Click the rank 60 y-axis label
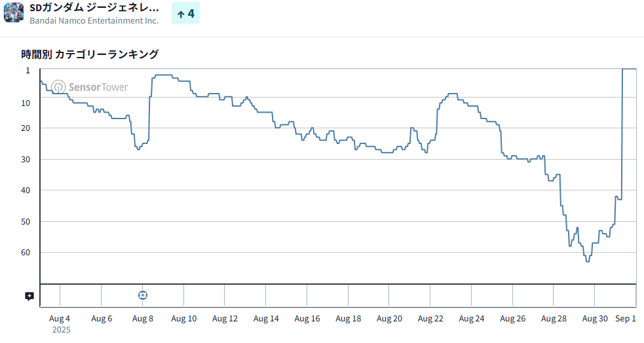Screen dimensions: 644x343 tap(26, 252)
